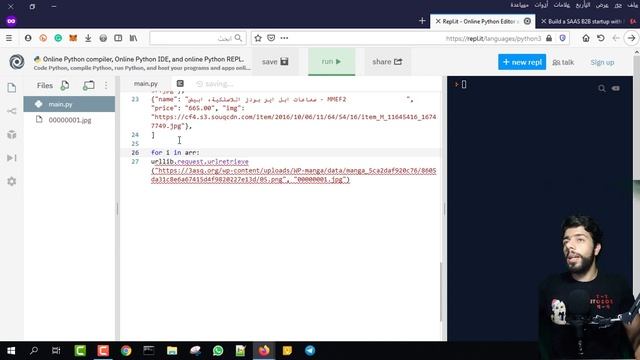
Task: Bookmark this page with the star
Action: click(258, 38)
